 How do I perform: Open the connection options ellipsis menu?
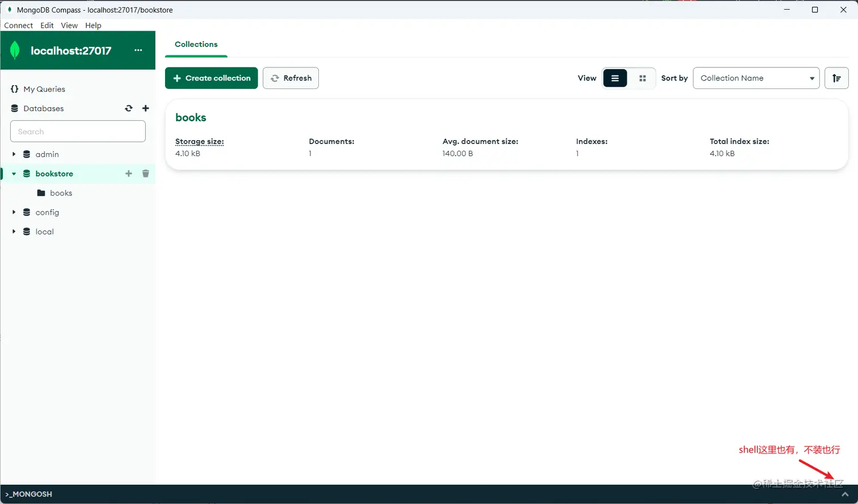pos(138,50)
